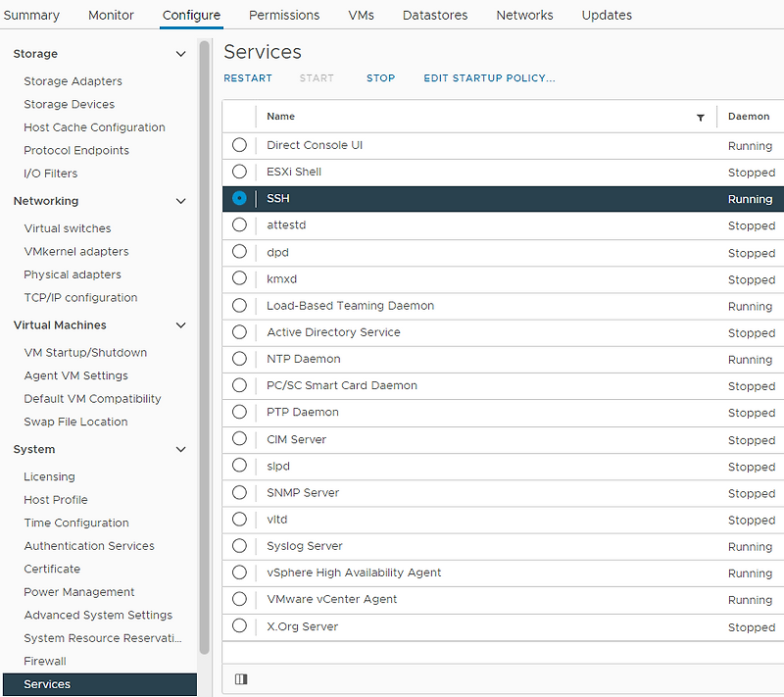Open Host Cache Configuration
The height and width of the screenshot is (697, 784).
[94, 127]
